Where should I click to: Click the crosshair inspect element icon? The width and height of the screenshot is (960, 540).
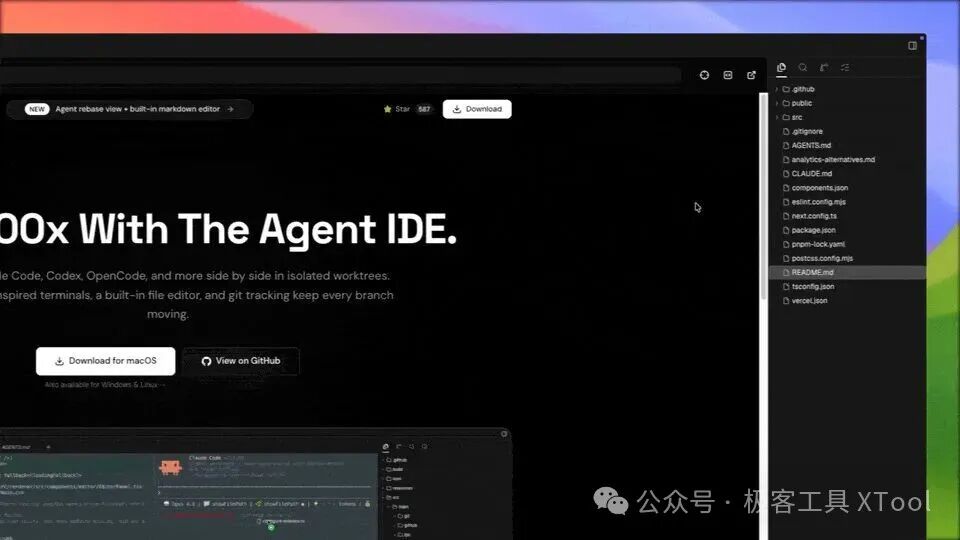(x=705, y=75)
